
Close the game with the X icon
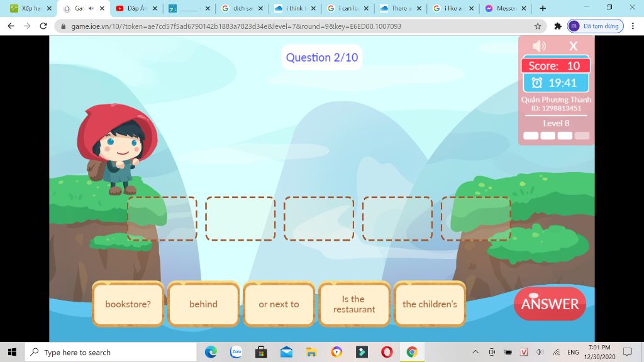point(574,46)
